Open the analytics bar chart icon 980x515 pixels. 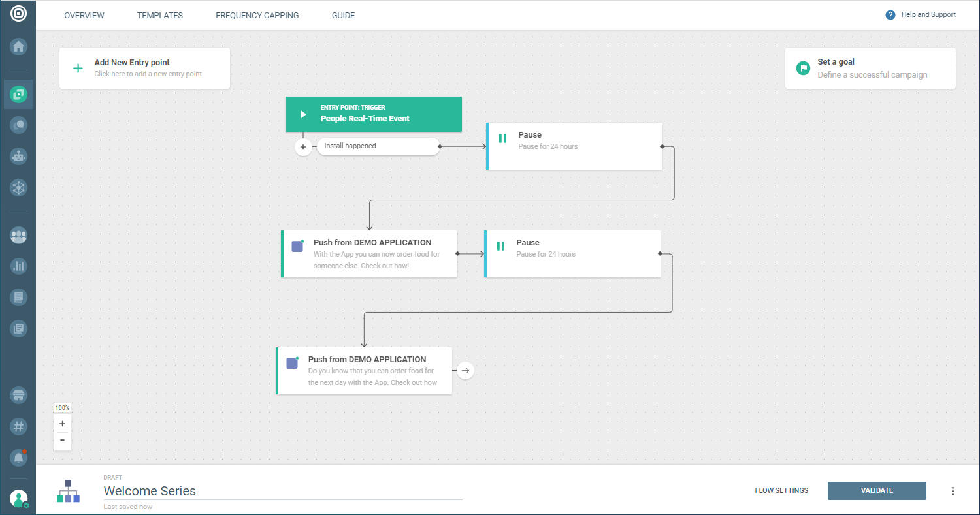pyautogui.click(x=18, y=266)
